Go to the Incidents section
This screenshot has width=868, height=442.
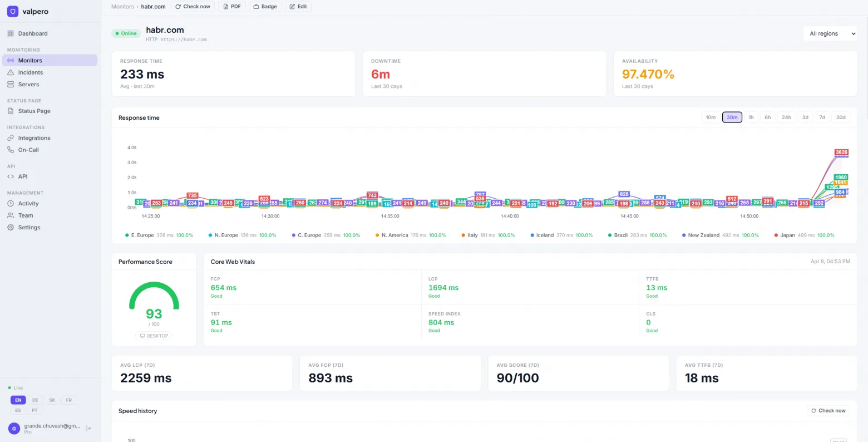(51, 72)
